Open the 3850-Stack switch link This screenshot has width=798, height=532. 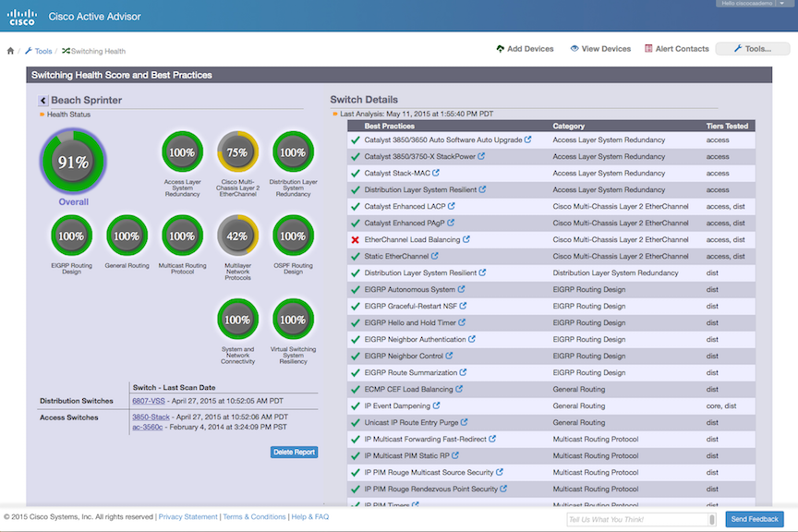coord(151,417)
